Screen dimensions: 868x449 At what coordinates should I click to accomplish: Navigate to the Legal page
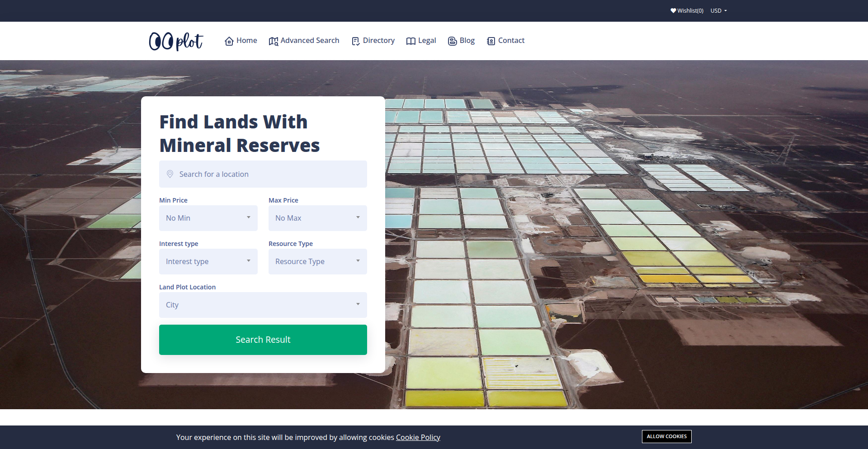tap(421, 41)
